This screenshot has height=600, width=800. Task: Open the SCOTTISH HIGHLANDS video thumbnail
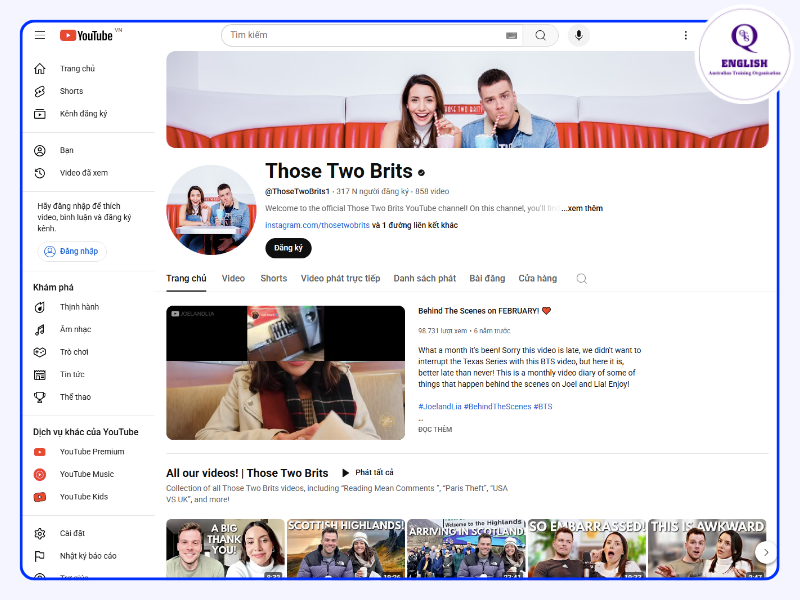[346, 548]
